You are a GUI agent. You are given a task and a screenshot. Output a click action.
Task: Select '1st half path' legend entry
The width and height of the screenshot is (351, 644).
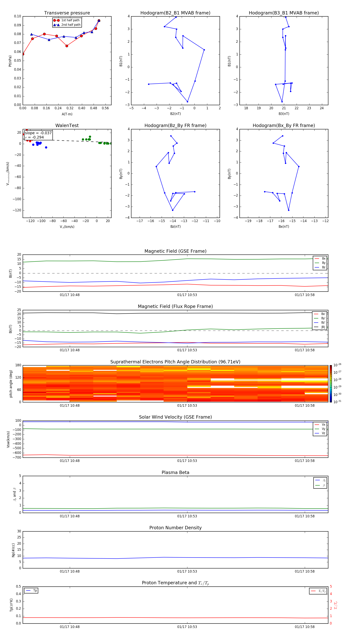[x=66, y=20]
